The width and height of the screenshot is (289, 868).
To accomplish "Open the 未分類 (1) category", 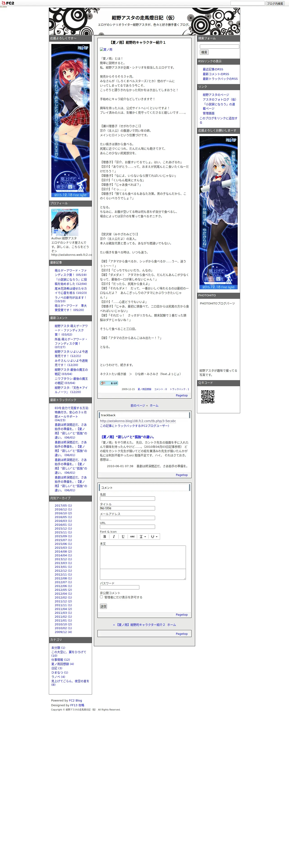I will 58,648.
